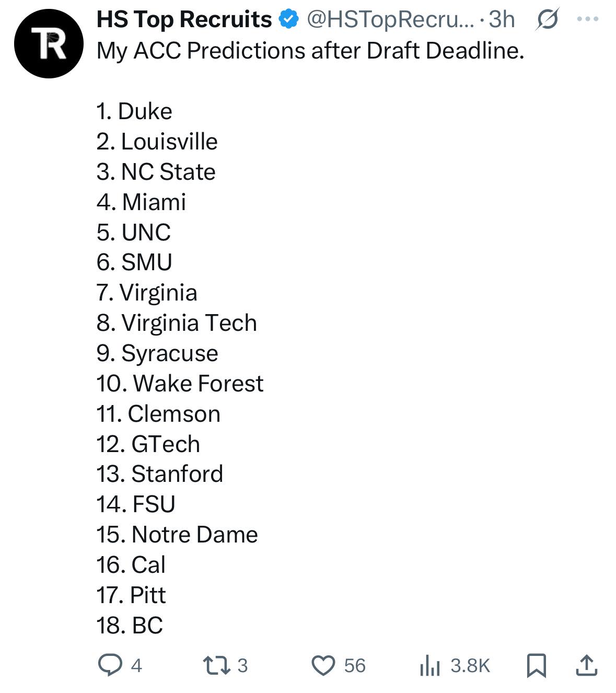The image size is (616, 693).
Task: Open the view analytics bar icon
Action: [429, 666]
